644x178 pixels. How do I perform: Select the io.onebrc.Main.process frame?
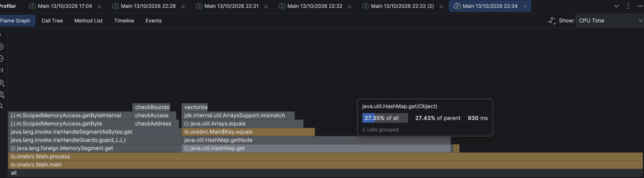click(326, 157)
